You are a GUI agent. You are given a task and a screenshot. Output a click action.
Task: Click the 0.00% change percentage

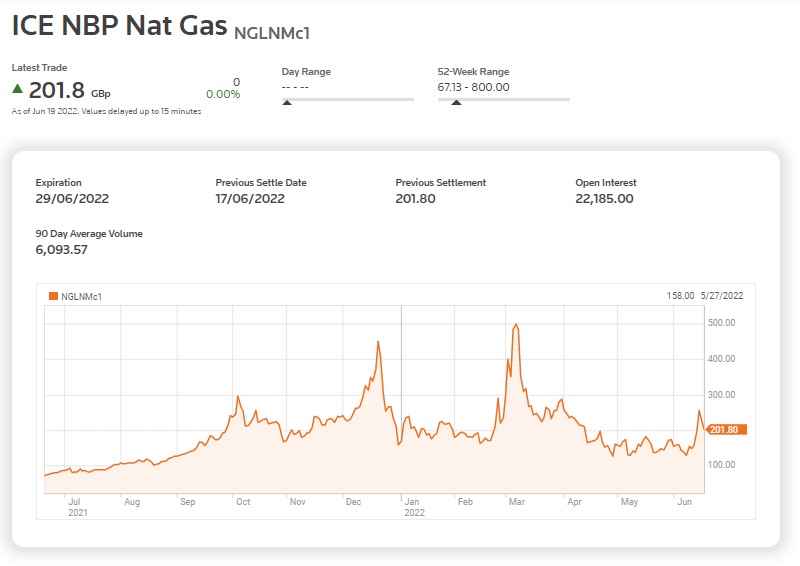click(x=223, y=95)
